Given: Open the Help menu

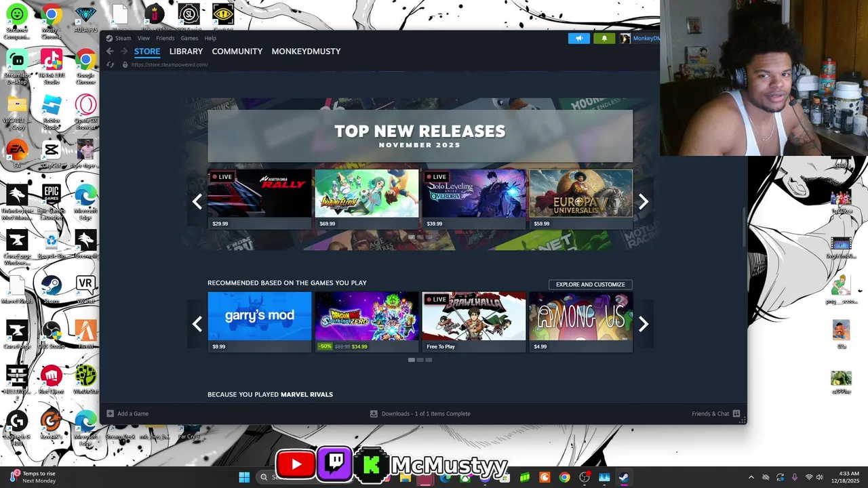Looking at the screenshot, I should click(x=210, y=39).
